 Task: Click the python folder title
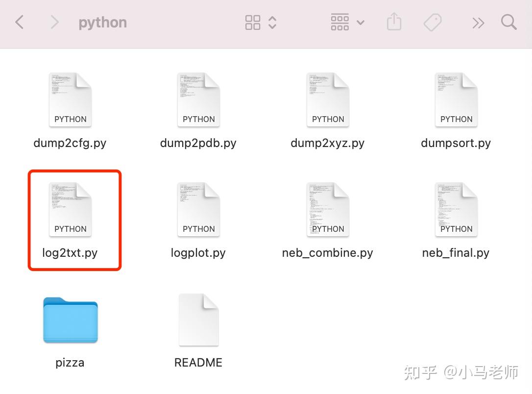point(102,22)
